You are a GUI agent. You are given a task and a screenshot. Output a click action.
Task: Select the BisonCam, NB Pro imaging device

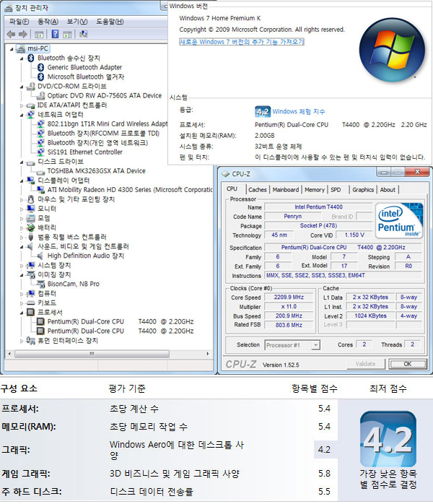tap(73, 284)
